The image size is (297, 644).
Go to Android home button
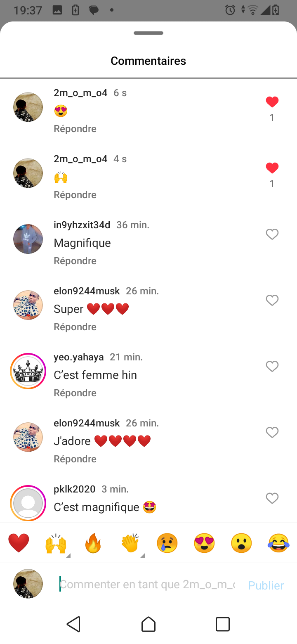coord(148,624)
